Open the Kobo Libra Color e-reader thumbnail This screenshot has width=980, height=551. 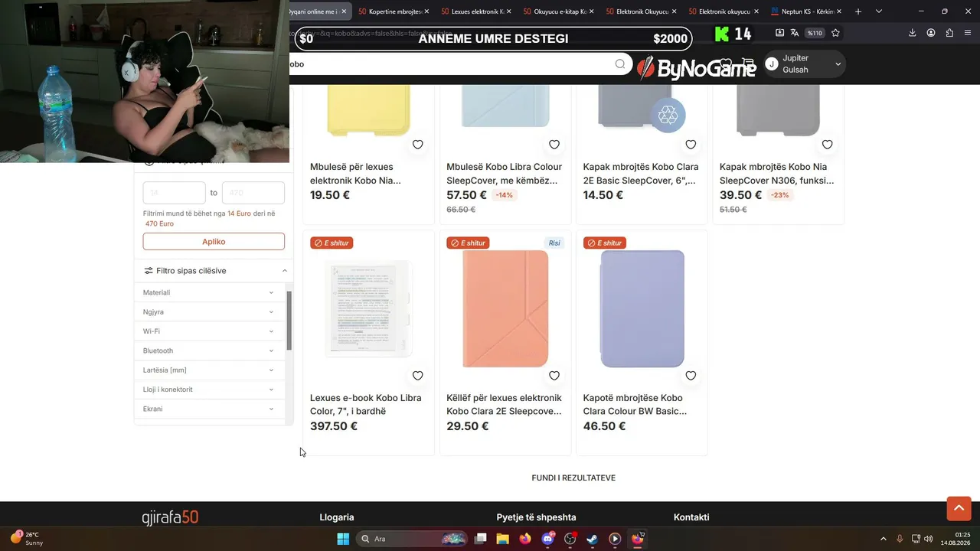click(368, 308)
